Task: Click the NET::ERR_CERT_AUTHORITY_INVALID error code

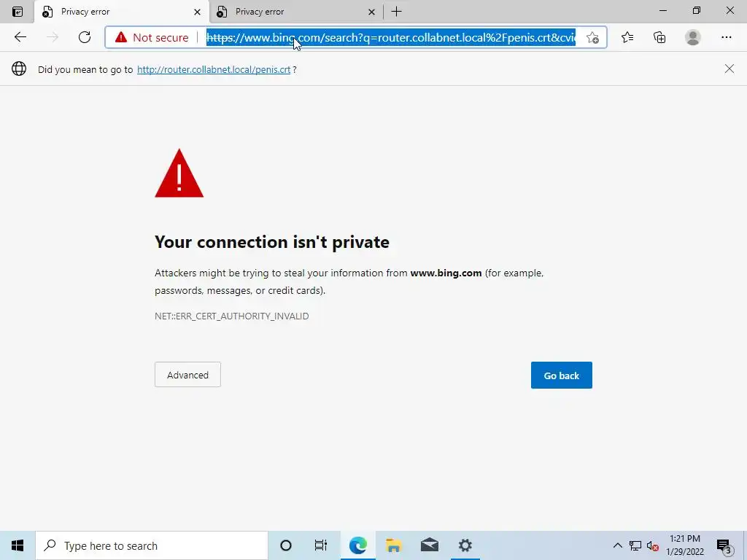Action: [x=231, y=316]
